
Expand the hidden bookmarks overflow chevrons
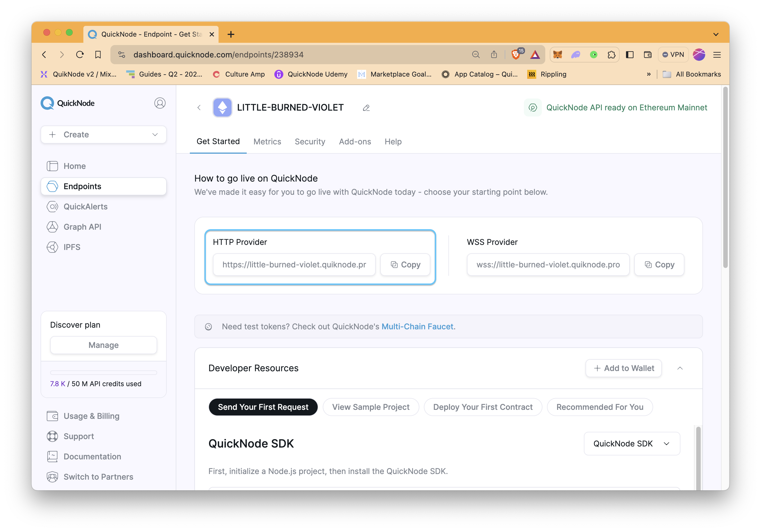(649, 74)
